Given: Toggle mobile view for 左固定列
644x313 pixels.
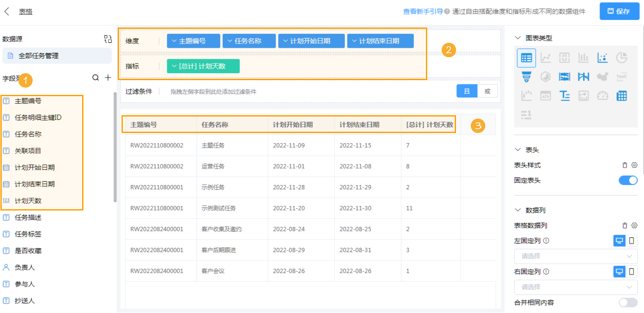Looking at the screenshot, I should pyautogui.click(x=632, y=241).
